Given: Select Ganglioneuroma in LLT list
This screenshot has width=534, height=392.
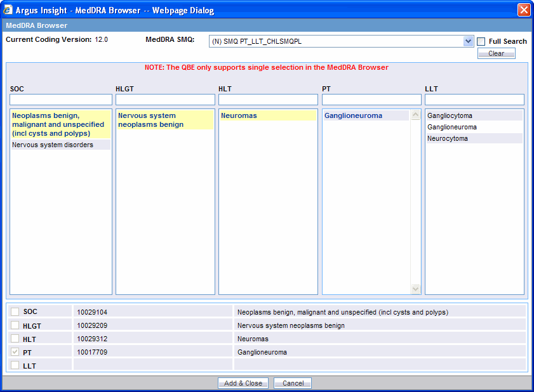Looking at the screenshot, I should [474, 127].
